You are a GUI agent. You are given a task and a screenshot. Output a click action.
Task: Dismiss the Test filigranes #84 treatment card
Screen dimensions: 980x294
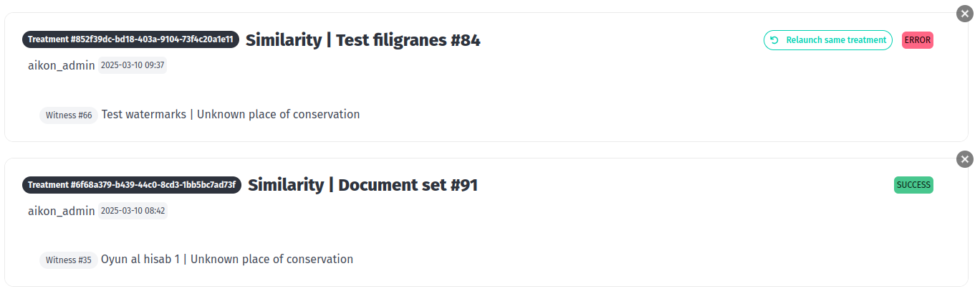point(965,14)
